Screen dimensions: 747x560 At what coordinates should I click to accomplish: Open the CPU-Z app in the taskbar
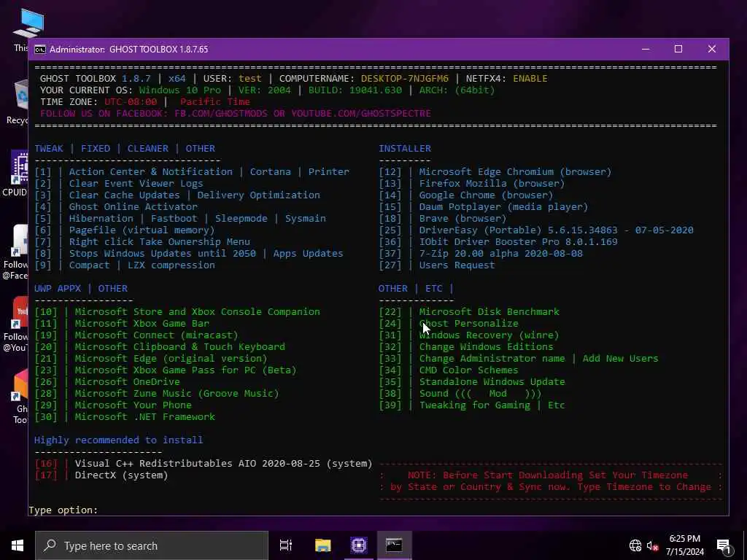pyautogui.click(x=359, y=545)
